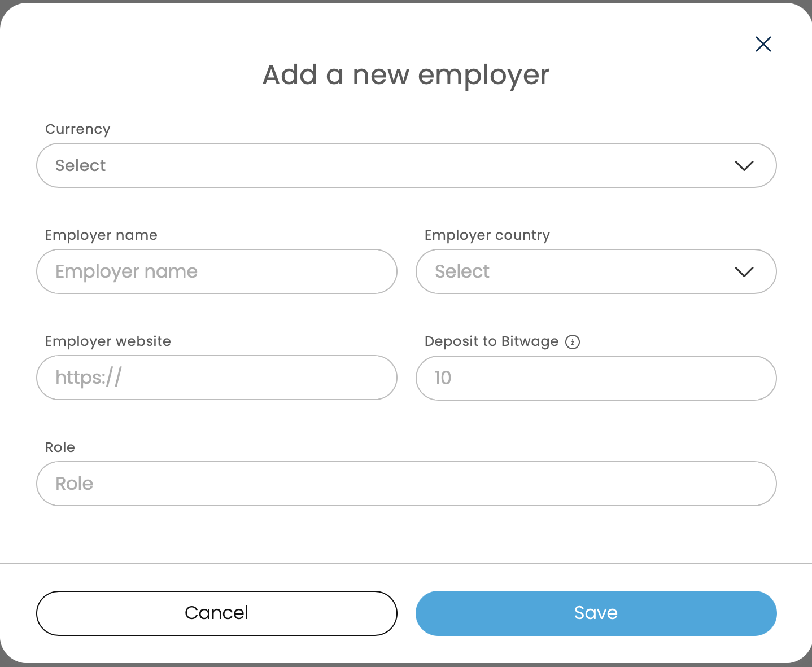Click the chevron arrow in Employer country field
The width and height of the screenshot is (812, 667).
pos(744,271)
